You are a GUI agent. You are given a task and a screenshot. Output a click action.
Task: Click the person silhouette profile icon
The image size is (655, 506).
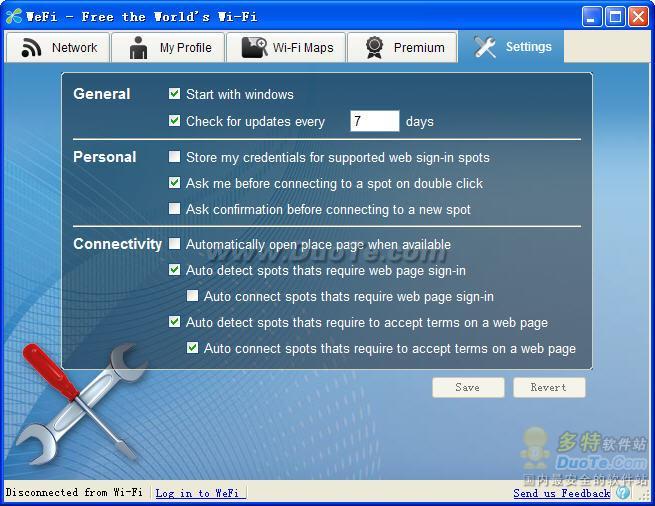click(x=138, y=47)
